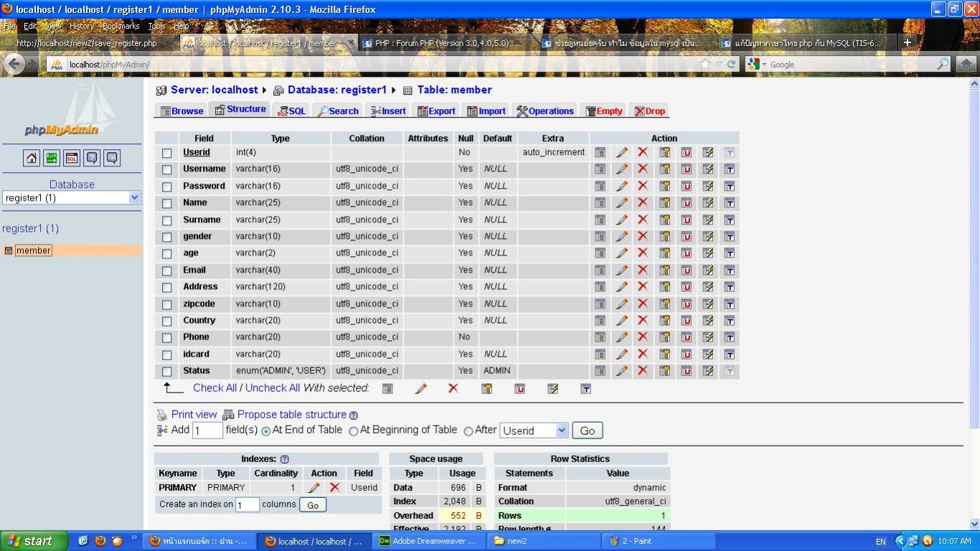Viewport: 980px width, 551px height.
Task: Click the Unique icon for Address row
Action: coord(686,287)
